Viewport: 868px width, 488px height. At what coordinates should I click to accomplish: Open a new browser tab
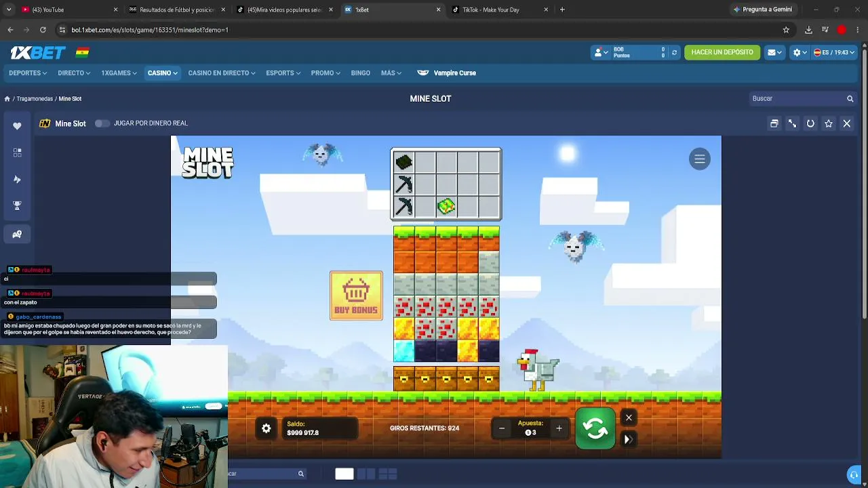click(x=562, y=9)
